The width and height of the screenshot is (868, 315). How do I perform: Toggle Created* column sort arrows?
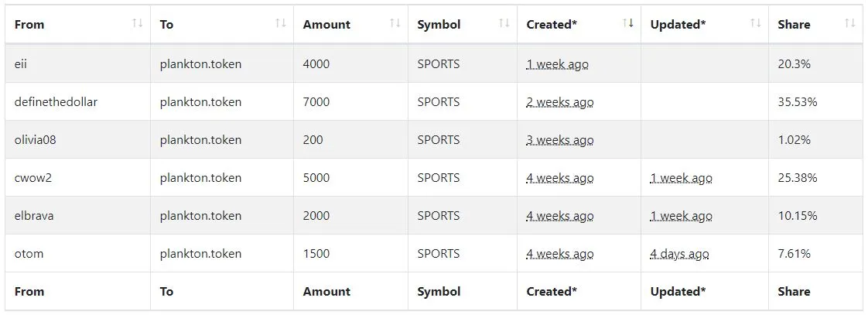coord(627,23)
